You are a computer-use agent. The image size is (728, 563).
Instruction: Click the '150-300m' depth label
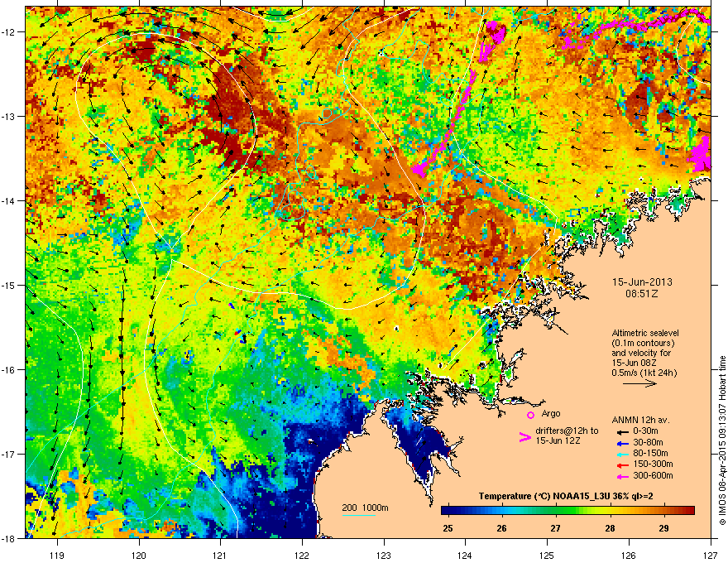[x=653, y=464]
